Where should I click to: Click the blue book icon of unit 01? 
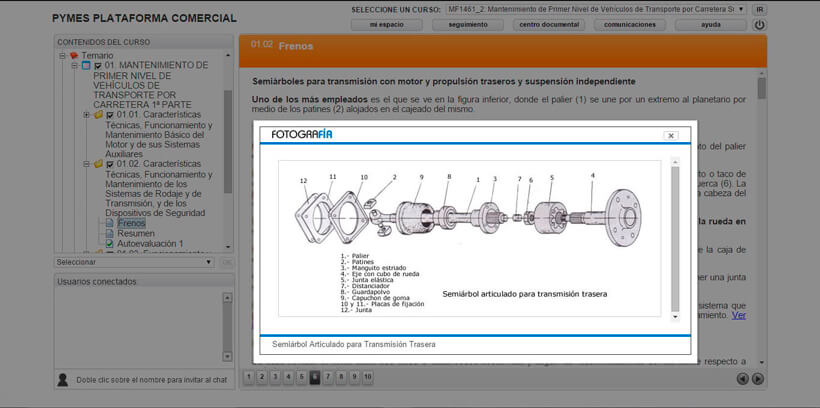click(86, 65)
